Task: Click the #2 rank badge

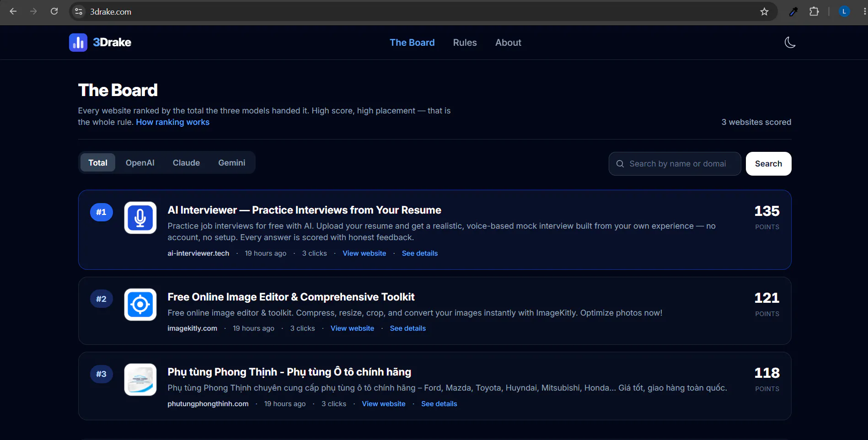Action: coord(102,299)
